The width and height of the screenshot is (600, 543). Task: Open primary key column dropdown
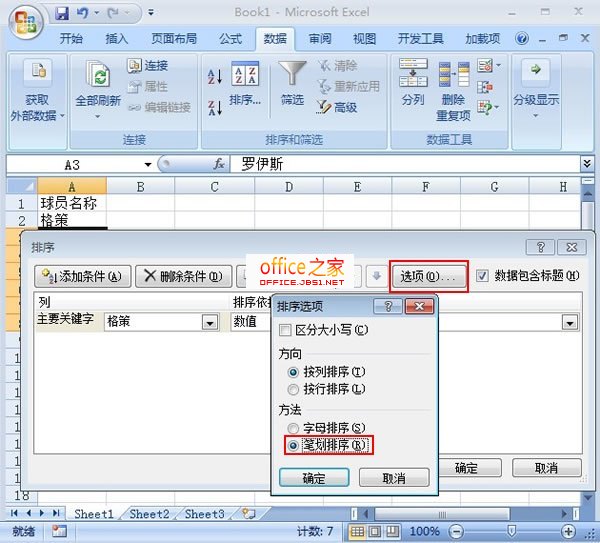(210, 323)
